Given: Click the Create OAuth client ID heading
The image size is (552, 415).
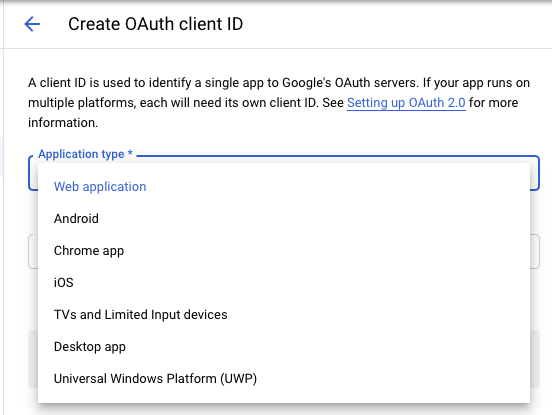Looking at the screenshot, I should click(x=156, y=24).
